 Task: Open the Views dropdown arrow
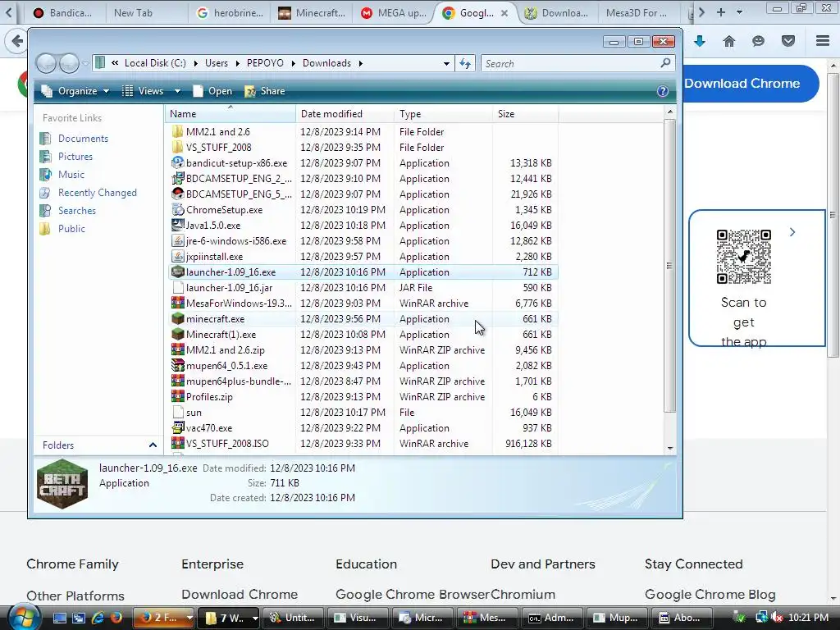pos(177,91)
